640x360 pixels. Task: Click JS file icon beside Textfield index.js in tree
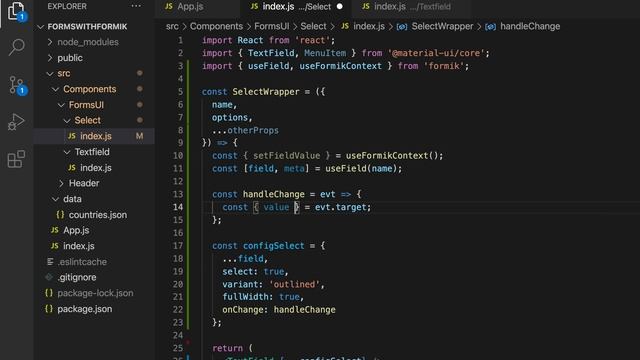[x=72, y=168]
